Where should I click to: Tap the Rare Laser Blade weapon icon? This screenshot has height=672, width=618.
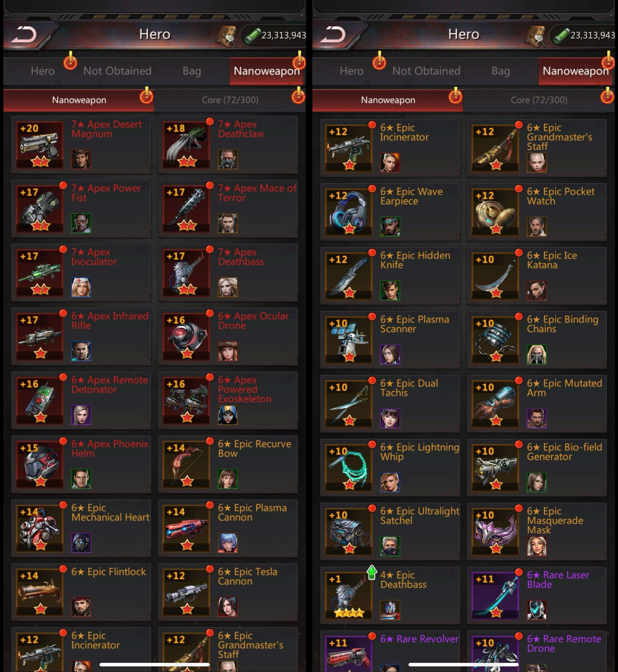[495, 595]
